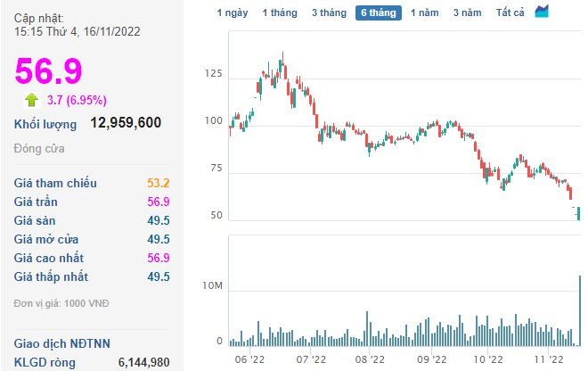Click the current price 56.9
Image resolution: width=588 pixels, height=371 pixels.
(x=48, y=70)
